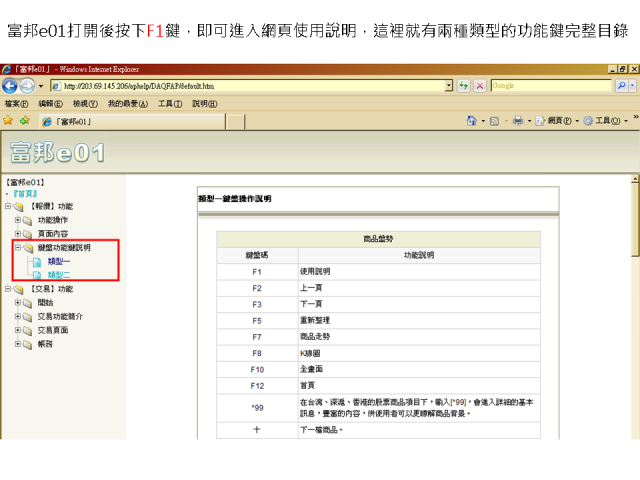
Task: Open the Home button dropdown arrow
Action: [x=483, y=121]
